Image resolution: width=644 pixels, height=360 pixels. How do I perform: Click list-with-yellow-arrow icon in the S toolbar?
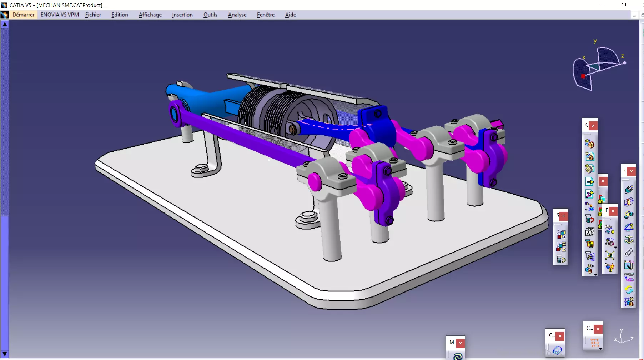coord(561,259)
